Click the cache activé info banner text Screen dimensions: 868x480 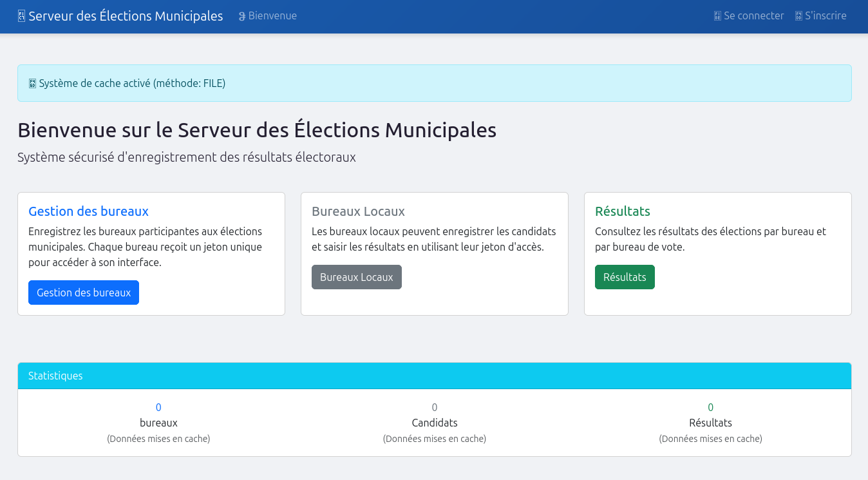[x=132, y=83]
